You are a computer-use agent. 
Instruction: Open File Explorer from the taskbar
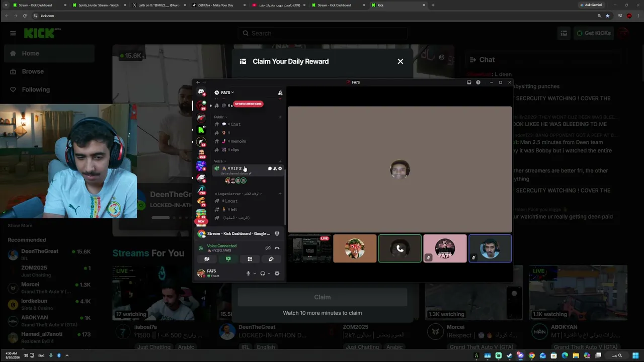click(x=576, y=355)
